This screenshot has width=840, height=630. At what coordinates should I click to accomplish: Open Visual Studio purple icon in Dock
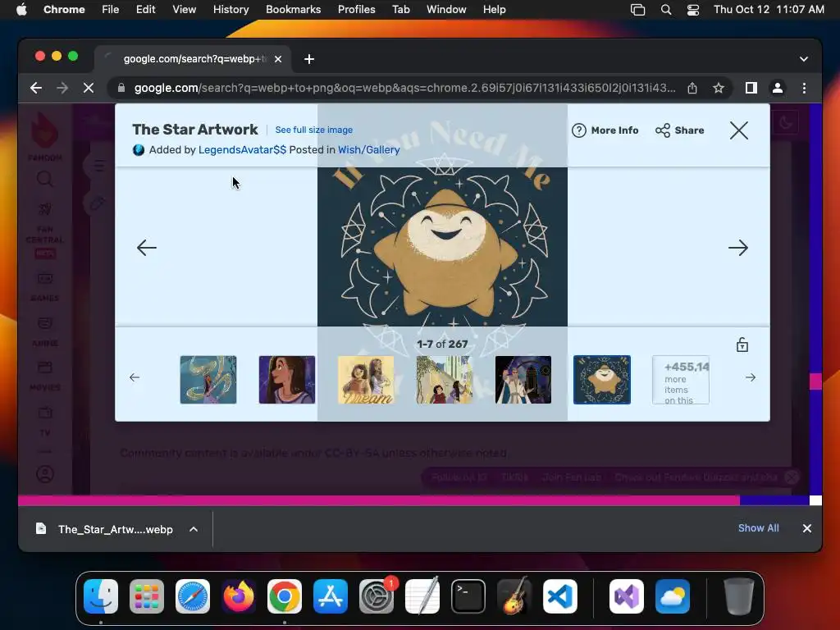pos(626,596)
